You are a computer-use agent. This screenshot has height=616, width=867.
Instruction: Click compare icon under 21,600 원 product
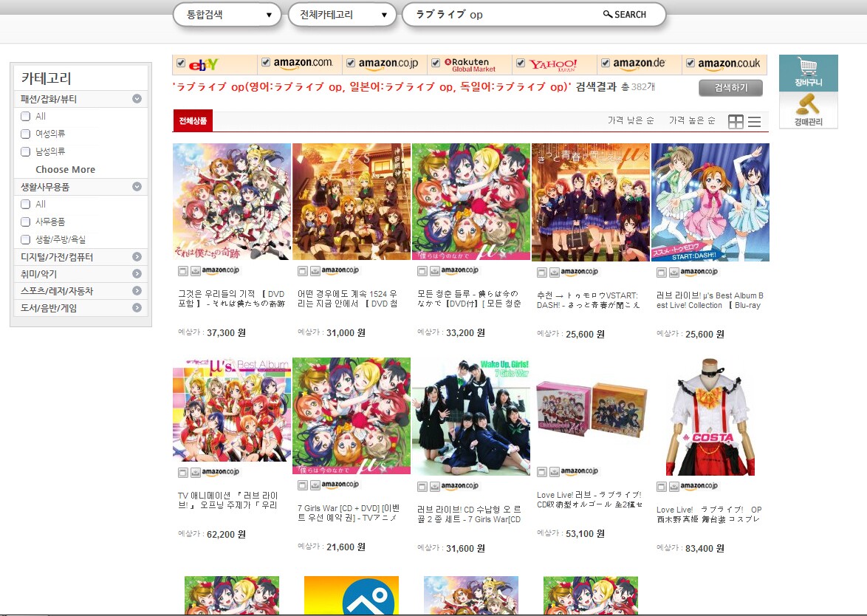[x=303, y=485]
